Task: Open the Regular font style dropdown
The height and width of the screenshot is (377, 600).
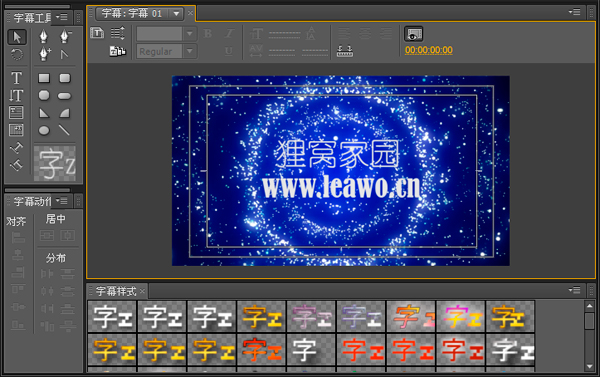Action: [167, 51]
